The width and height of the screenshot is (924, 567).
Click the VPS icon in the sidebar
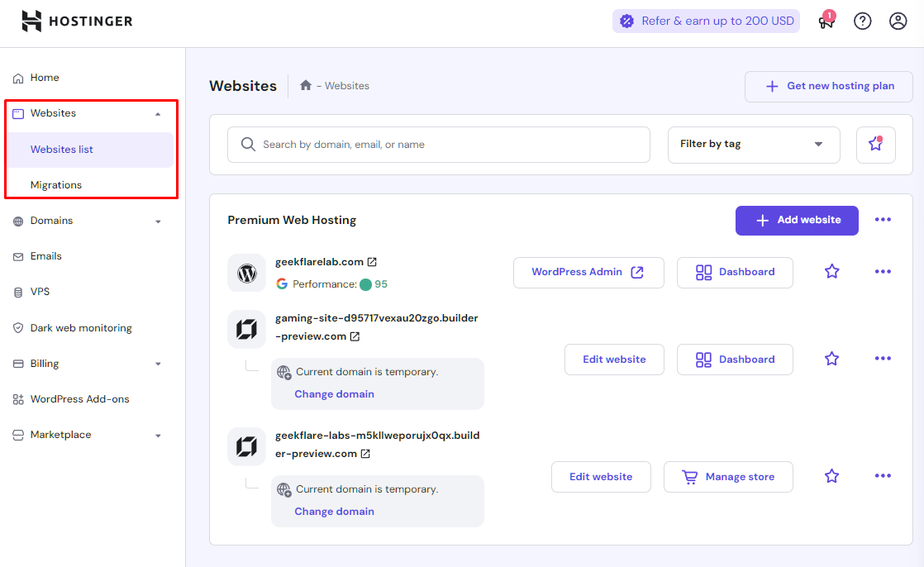pos(18,292)
